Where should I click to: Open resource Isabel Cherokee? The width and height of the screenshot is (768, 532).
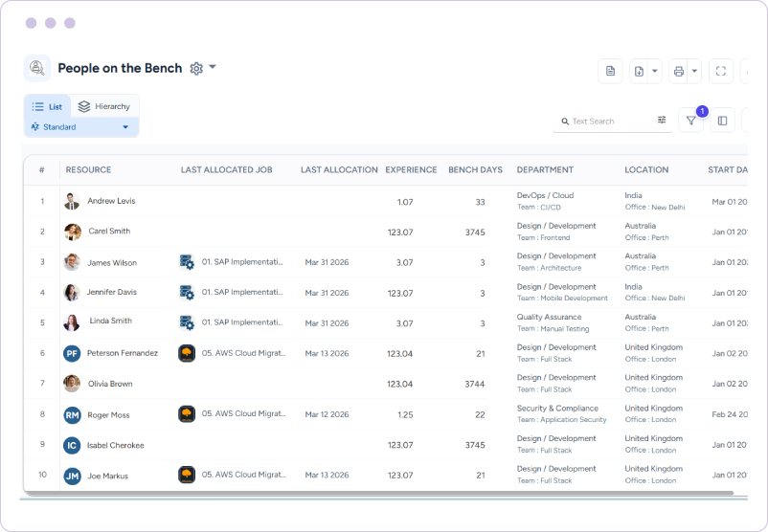coord(116,445)
